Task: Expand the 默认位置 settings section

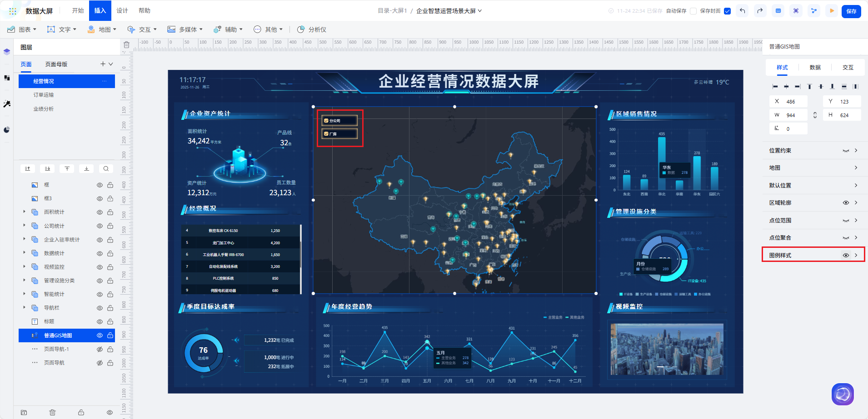Action: [x=813, y=185]
